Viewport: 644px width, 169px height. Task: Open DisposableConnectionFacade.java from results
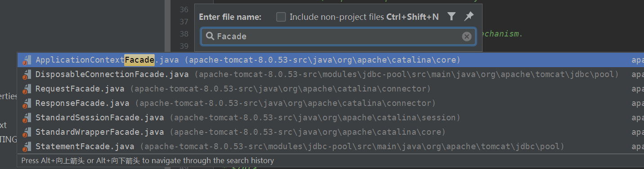pyautogui.click(x=331, y=74)
